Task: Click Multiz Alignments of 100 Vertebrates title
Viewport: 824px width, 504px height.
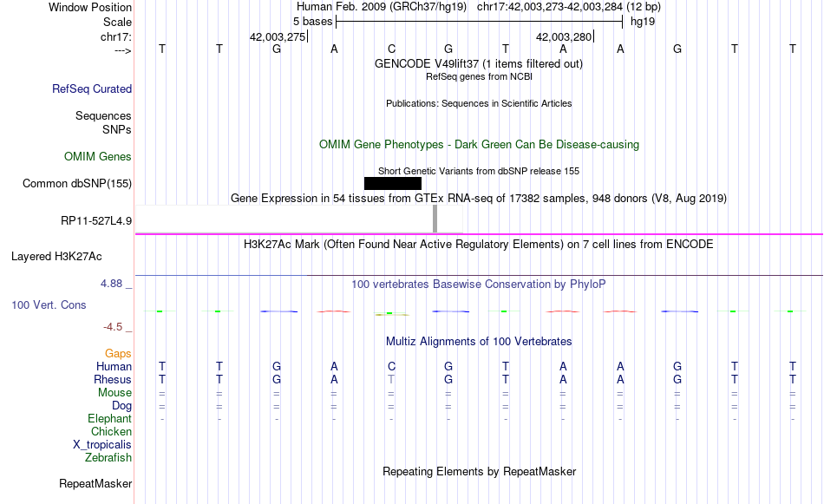Action: [x=479, y=342]
